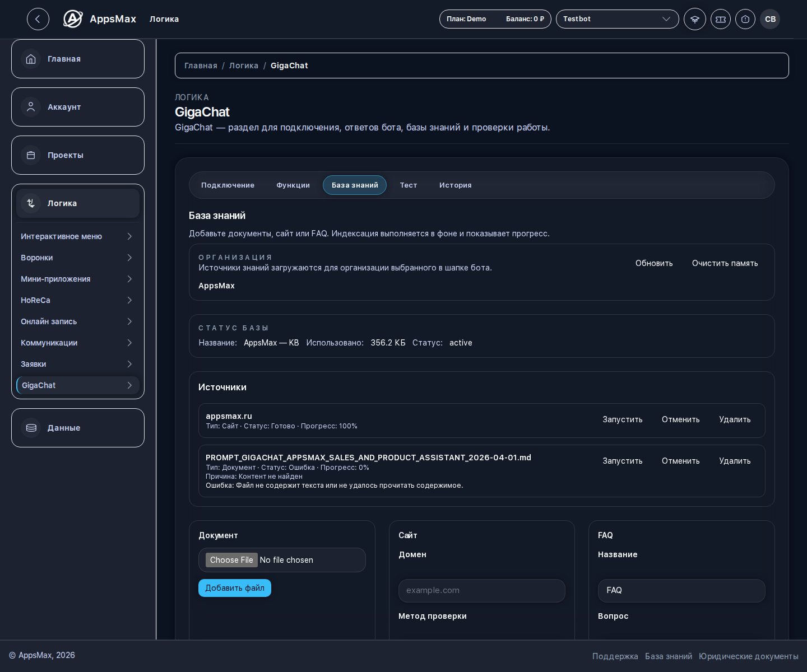Viewport: 807px width, 672px height.
Task: Click the alert warning hexagon icon
Action: pyautogui.click(x=745, y=19)
